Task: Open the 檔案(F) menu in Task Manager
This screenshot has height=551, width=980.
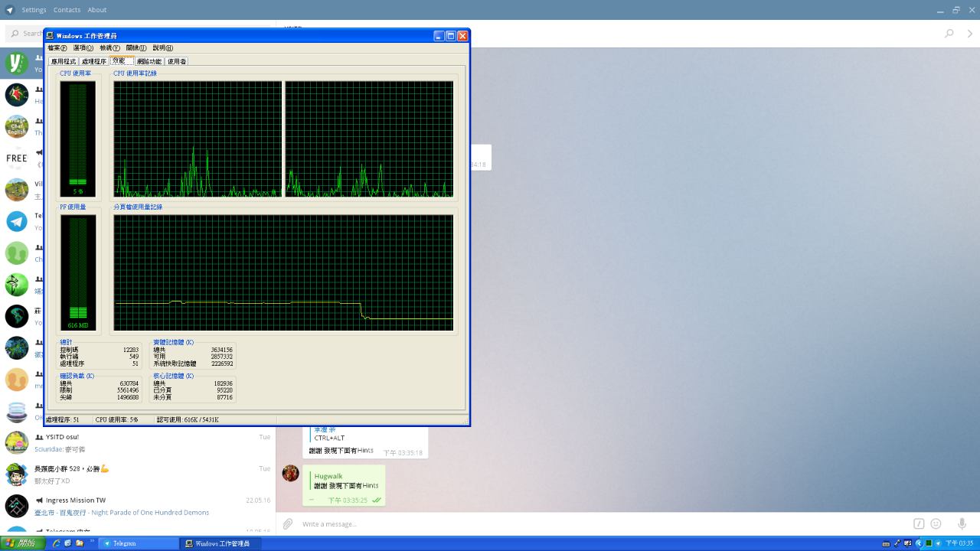Action: coord(57,48)
